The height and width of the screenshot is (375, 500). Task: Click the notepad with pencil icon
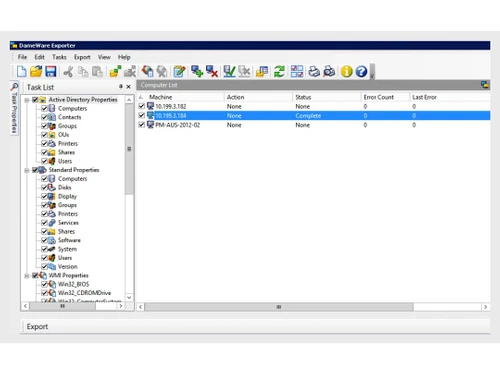click(179, 71)
